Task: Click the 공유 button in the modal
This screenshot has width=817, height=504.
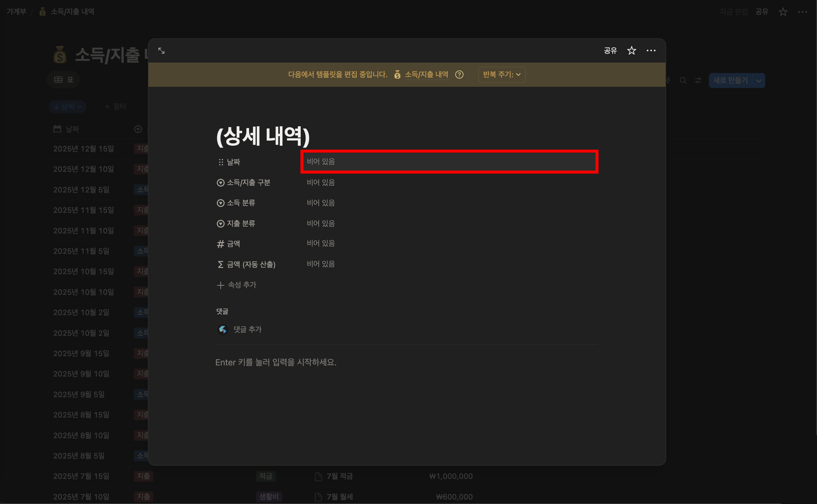Action: [x=610, y=51]
